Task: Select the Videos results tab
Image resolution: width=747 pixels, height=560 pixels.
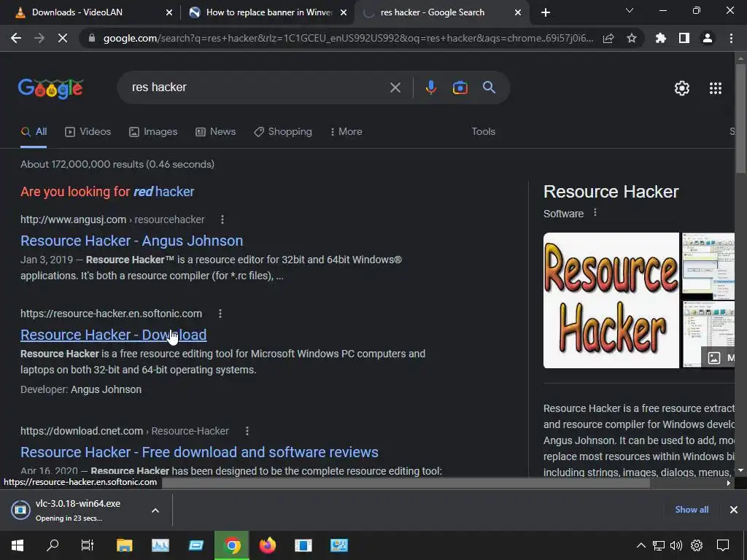Action: coord(88,131)
